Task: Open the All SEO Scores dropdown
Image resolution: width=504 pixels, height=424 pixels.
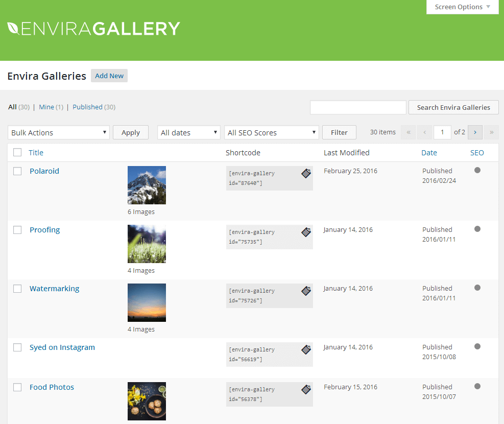Action: tap(272, 132)
